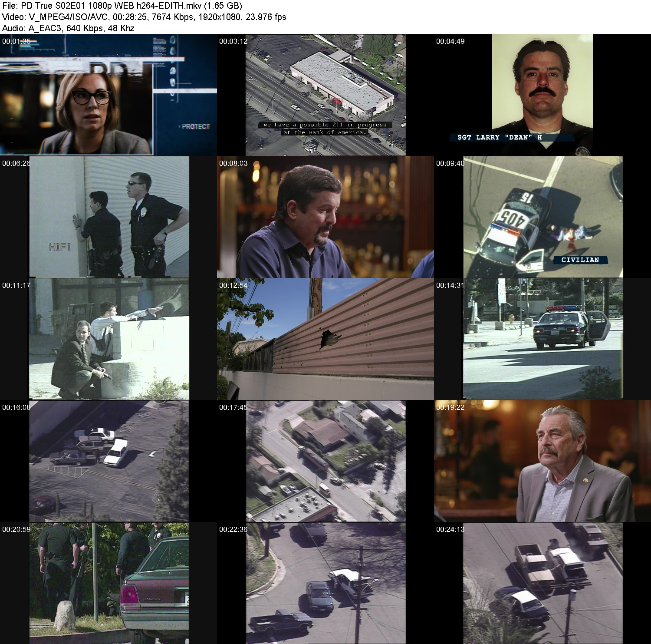This screenshot has width=651, height=644.
Task: Click the CIVILIAN label in the frame
Action: pyautogui.click(x=580, y=260)
